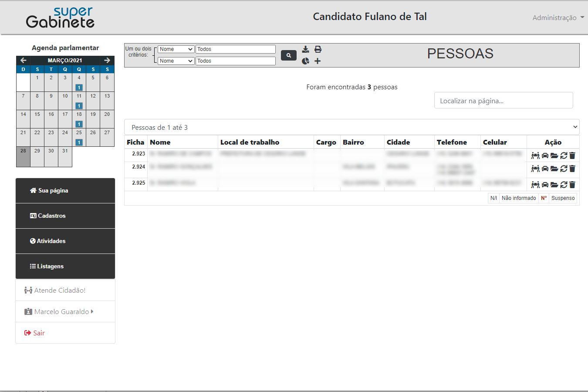Open the Cadastros menu in the sidebar
588x392 pixels.
[65, 216]
